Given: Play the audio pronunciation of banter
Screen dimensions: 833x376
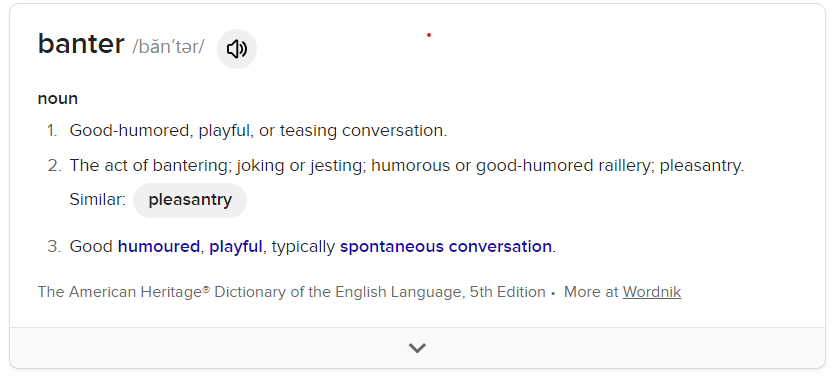Looking at the screenshot, I should click(x=236, y=49).
